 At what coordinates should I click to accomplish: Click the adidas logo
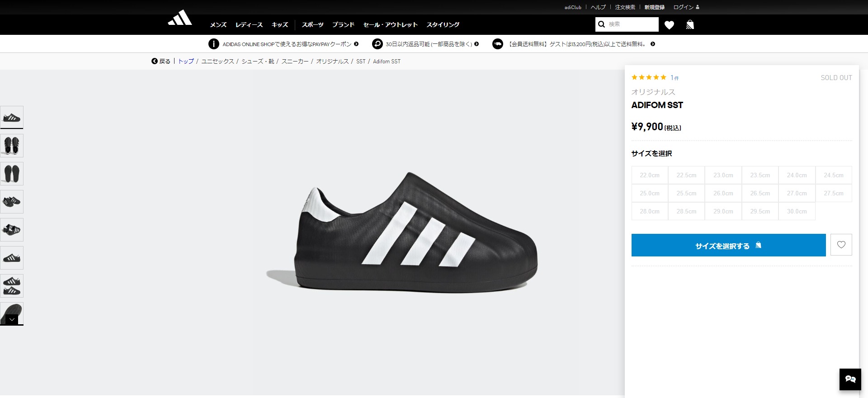coord(180,18)
